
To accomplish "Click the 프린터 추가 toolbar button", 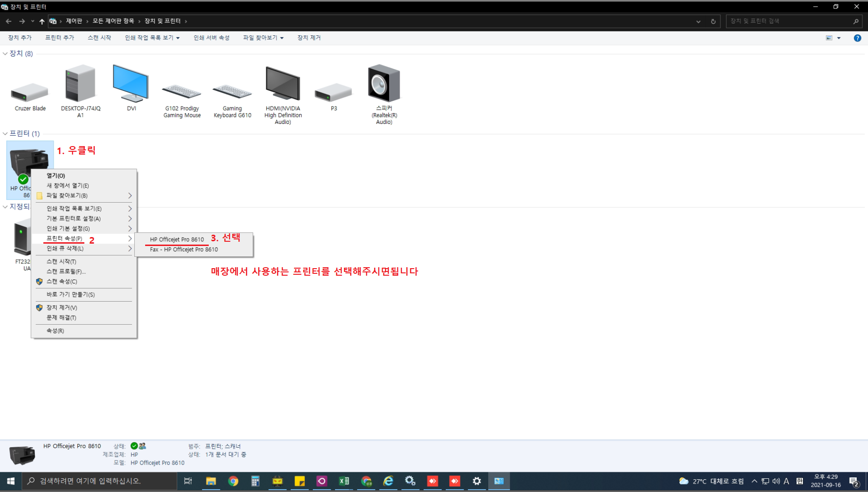I will pos(59,38).
